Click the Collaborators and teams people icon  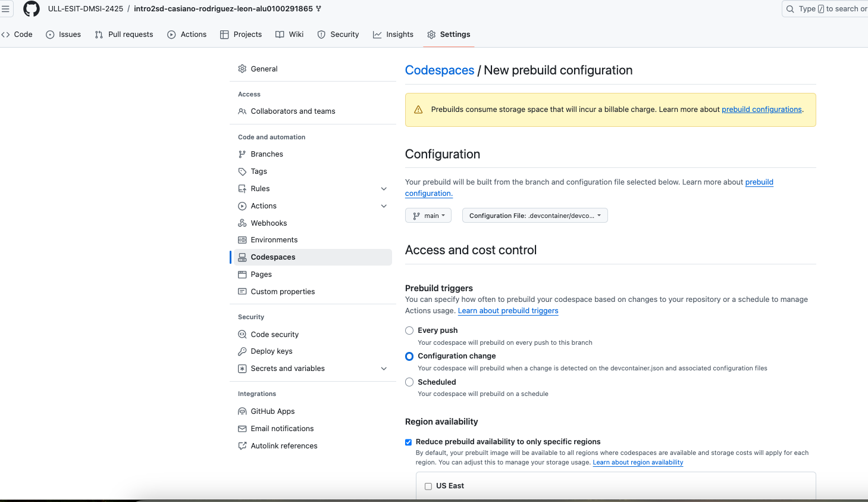(x=242, y=111)
